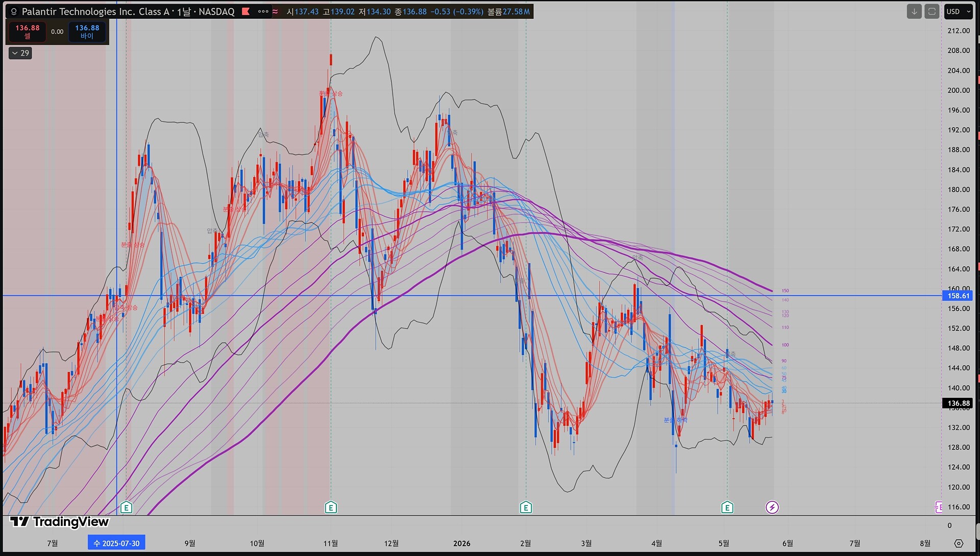The height and width of the screenshot is (556, 980).
Task: Click the earnings E marker near 9월
Action: (x=126, y=507)
